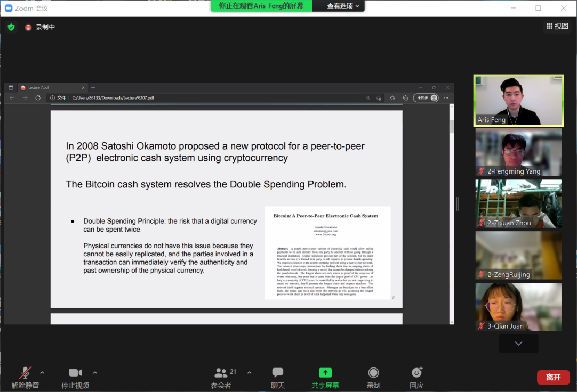Open the Chat panel
Viewport: 577px width, 392px height.
[x=277, y=373]
